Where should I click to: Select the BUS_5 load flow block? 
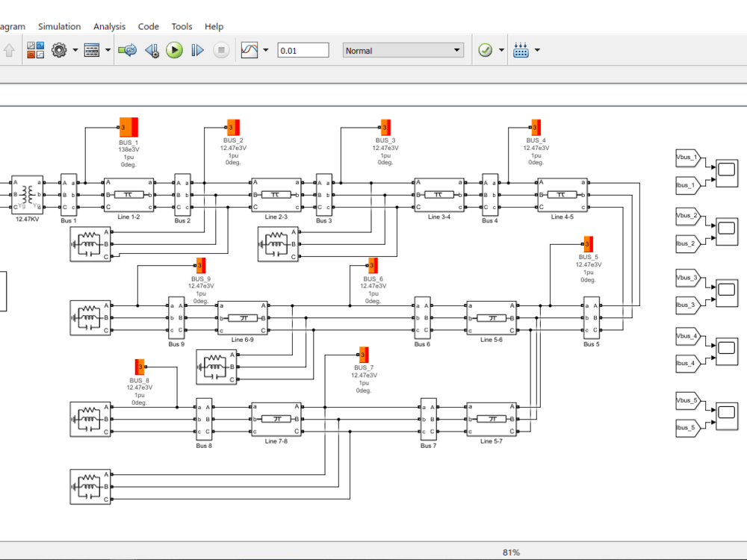coord(589,244)
